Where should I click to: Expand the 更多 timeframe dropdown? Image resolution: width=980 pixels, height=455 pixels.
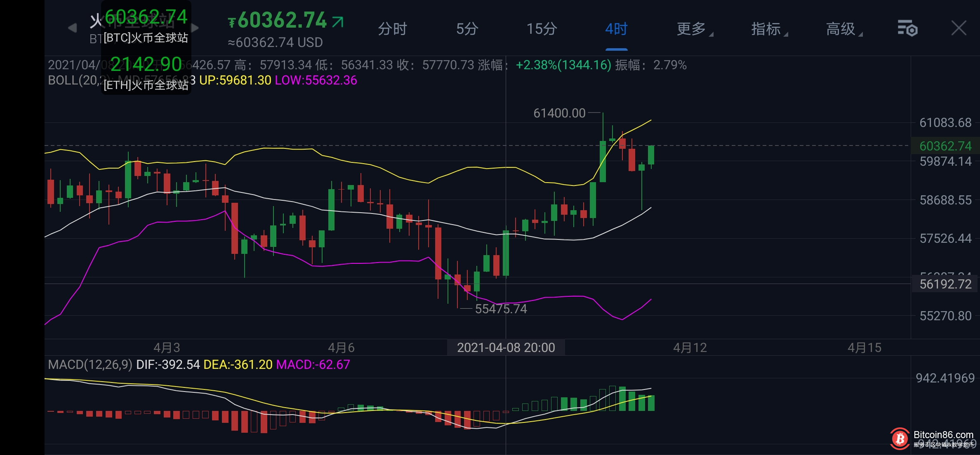pyautogui.click(x=693, y=29)
